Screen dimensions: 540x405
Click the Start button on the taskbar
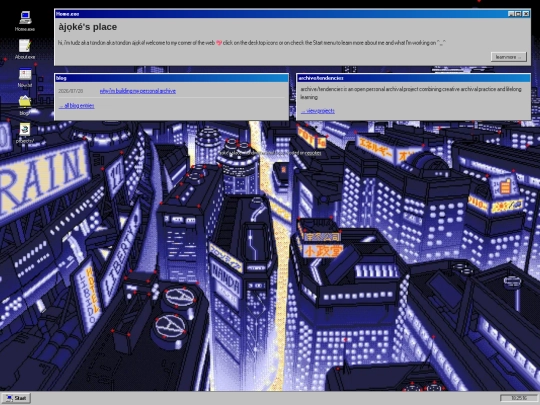[x=16, y=398]
